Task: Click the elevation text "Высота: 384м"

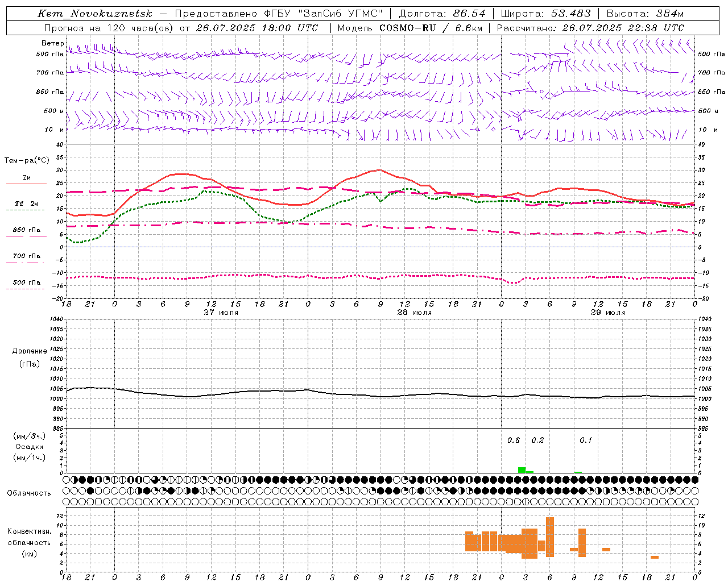Action: pos(645,14)
